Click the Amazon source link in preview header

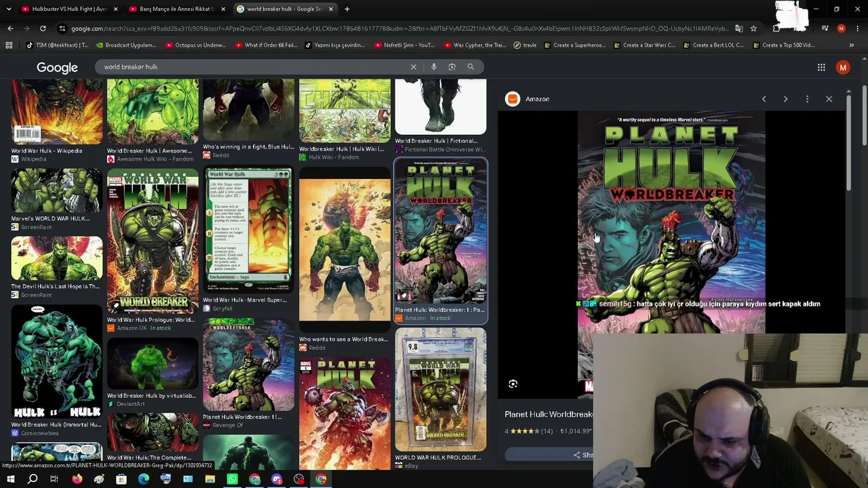coord(527,99)
